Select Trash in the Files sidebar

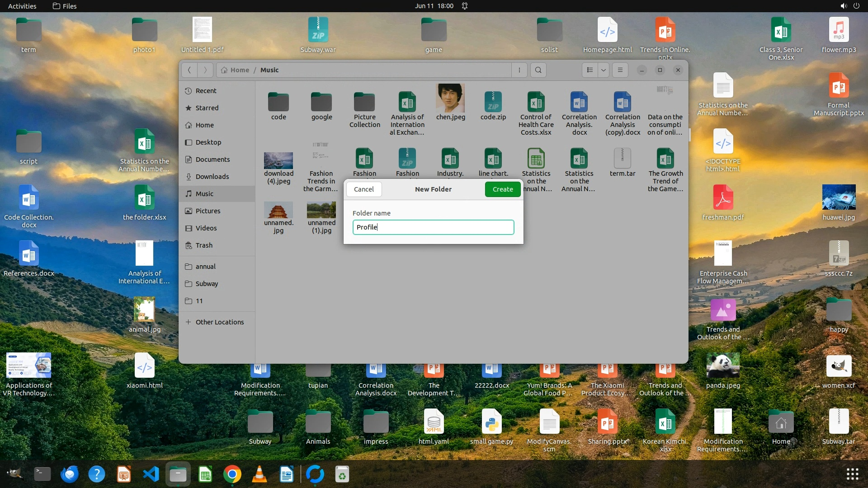coord(204,245)
